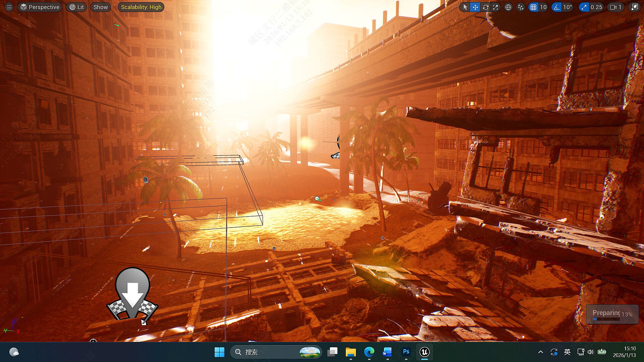Viewport: 644px width, 362px height.
Task: Open rotation snap value dropdown 10°
Action: pos(568,7)
